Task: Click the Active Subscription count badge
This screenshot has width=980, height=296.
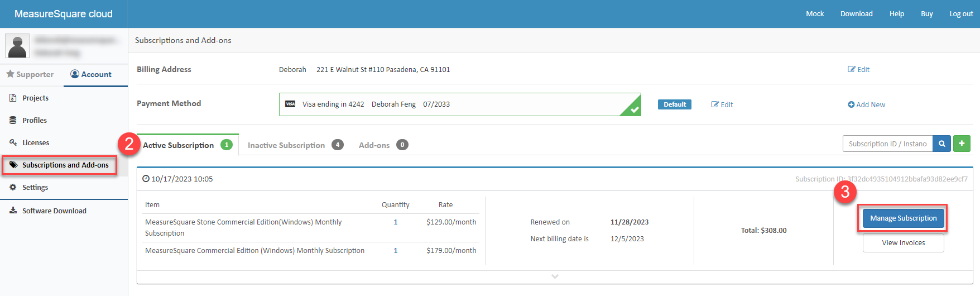Action: (227, 145)
